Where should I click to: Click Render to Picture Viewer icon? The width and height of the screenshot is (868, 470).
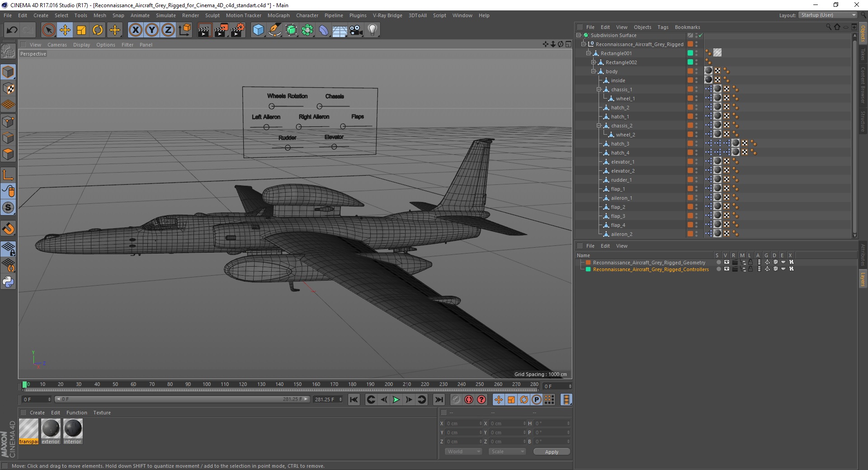221,30
